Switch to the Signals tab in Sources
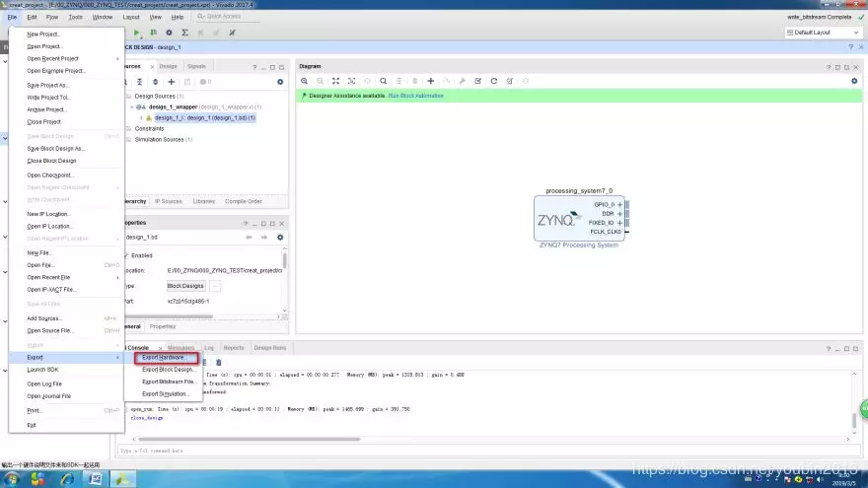 [x=196, y=66]
